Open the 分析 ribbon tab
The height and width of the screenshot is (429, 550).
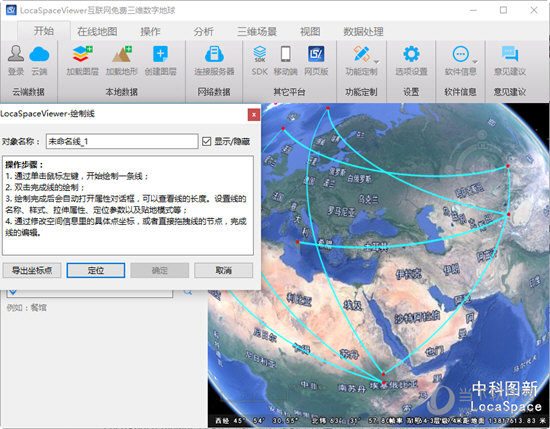203,32
